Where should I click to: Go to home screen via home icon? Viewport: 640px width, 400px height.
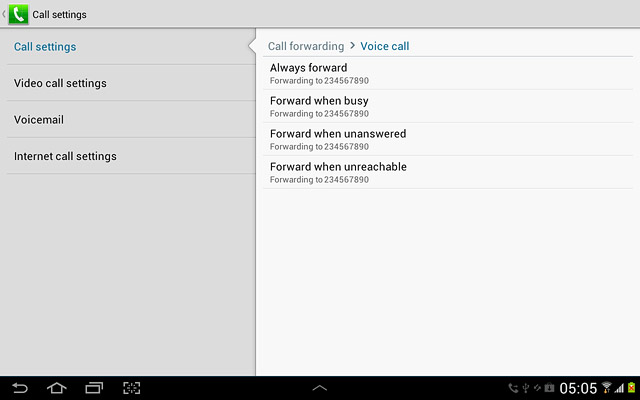pos(57,388)
